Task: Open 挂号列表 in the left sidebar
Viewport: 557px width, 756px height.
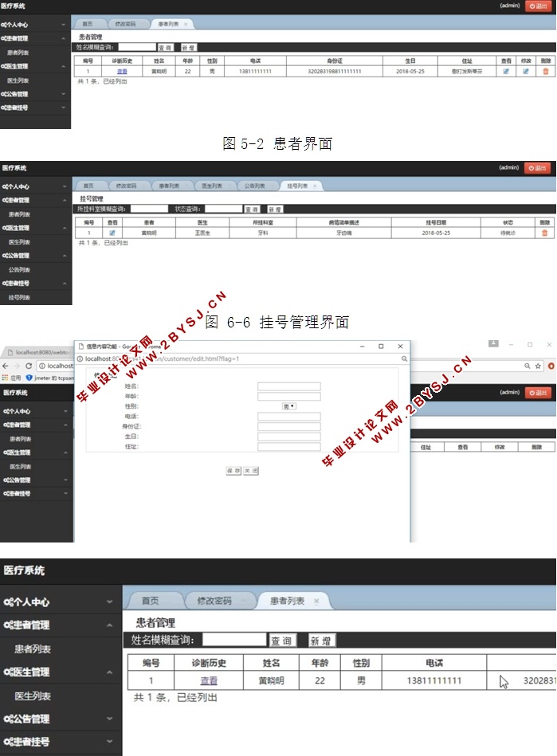Action: pyautogui.click(x=19, y=297)
